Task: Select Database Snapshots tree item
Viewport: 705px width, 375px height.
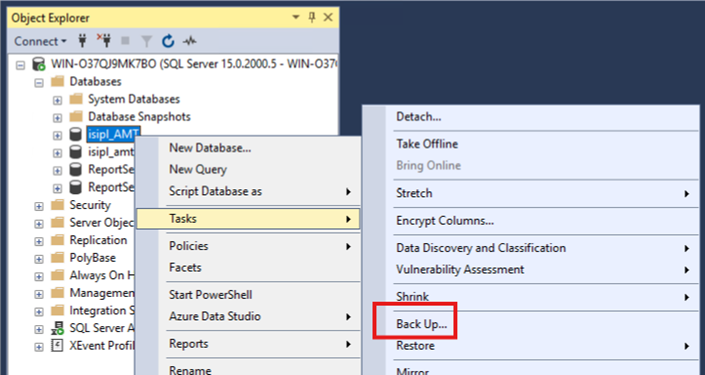Action: click(139, 116)
